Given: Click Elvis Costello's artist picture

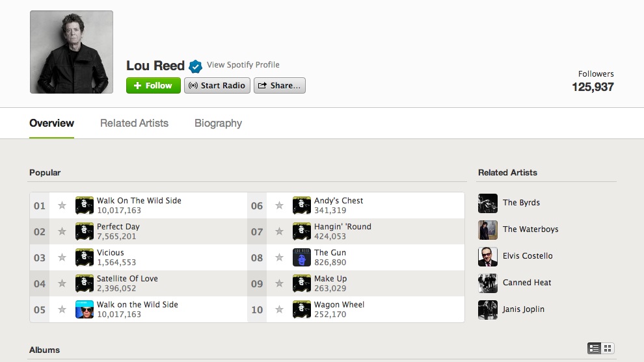Looking at the screenshot, I should click(x=488, y=256).
